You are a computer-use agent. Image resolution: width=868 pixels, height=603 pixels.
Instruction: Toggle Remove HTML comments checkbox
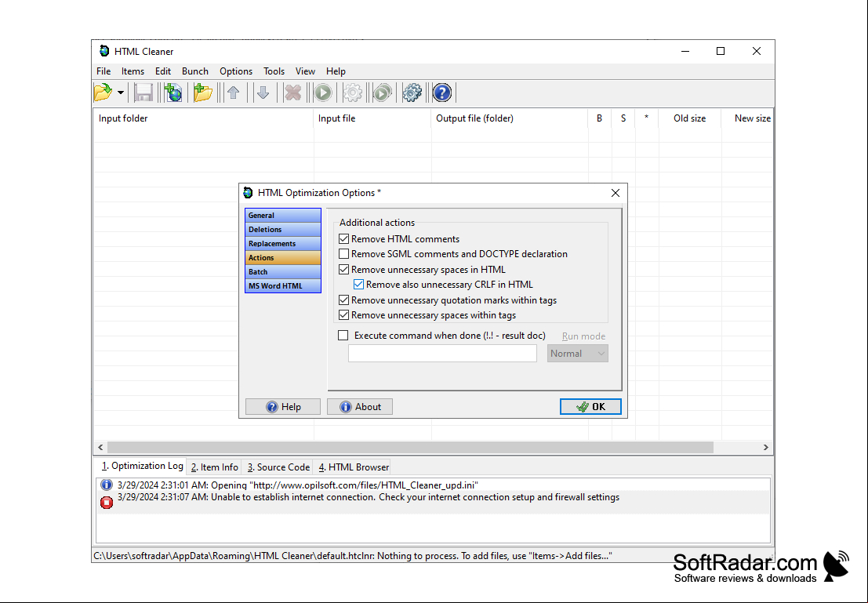click(343, 238)
